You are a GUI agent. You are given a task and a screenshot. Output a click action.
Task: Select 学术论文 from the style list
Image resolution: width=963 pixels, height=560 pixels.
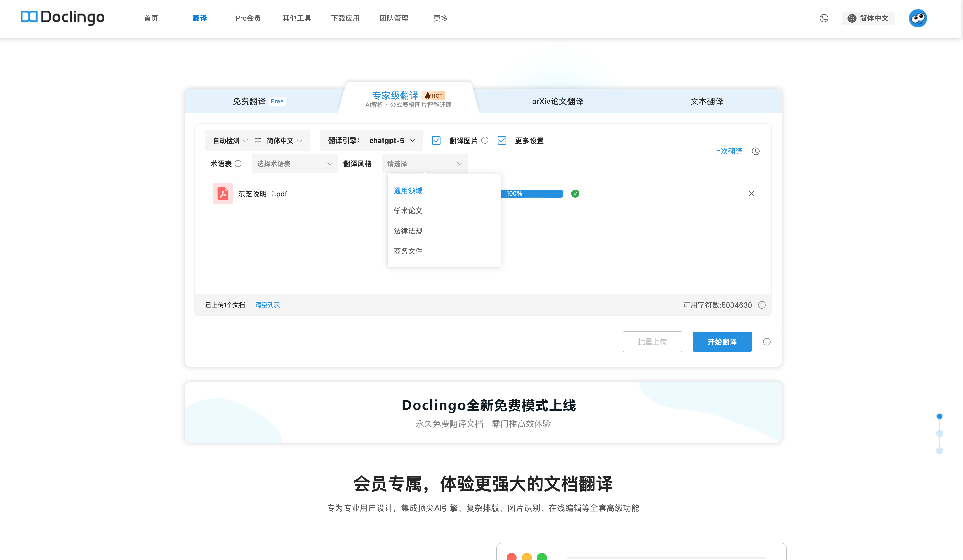click(408, 211)
